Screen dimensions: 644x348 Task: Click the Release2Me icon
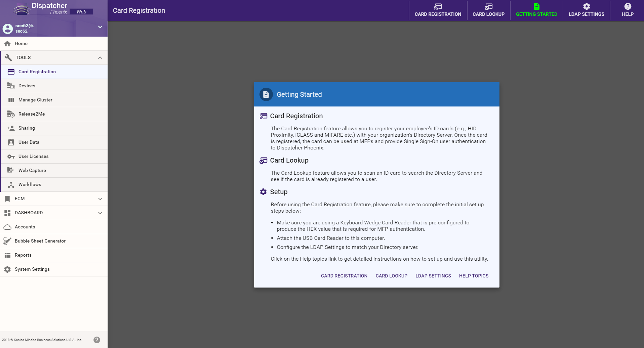click(x=11, y=114)
